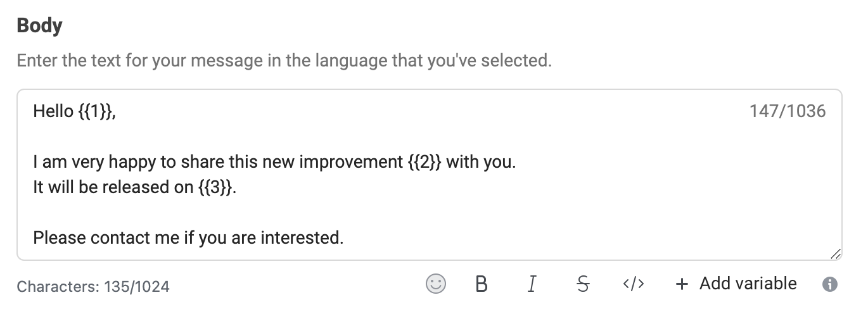Click the "Enter the text" helper description
The image size is (868, 314).
pyautogui.click(x=284, y=61)
